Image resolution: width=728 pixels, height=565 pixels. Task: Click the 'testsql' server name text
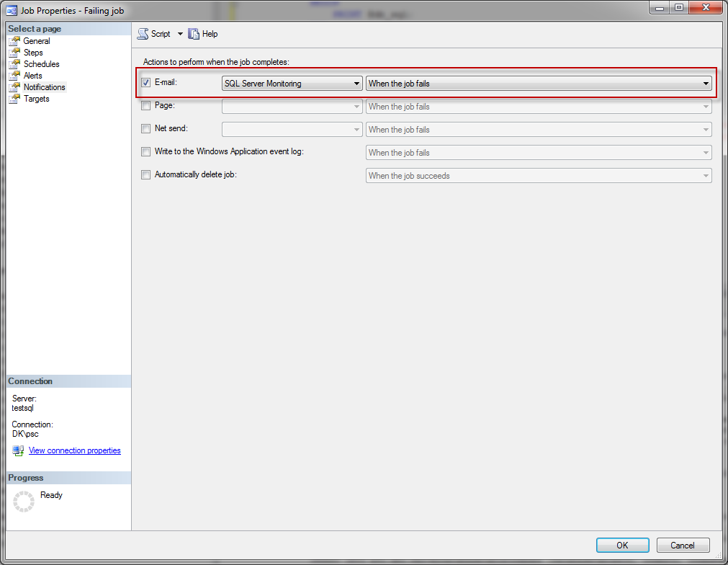pos(23,408)
